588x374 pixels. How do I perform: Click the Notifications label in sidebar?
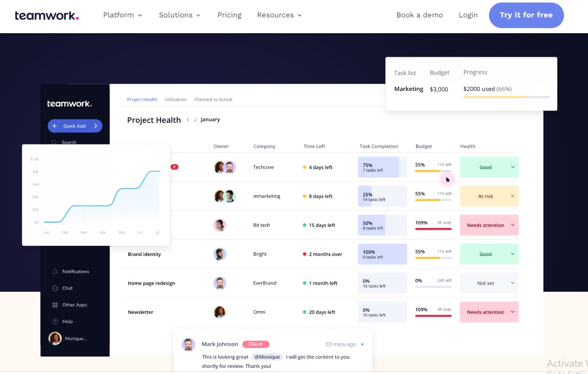coord(76,271)
